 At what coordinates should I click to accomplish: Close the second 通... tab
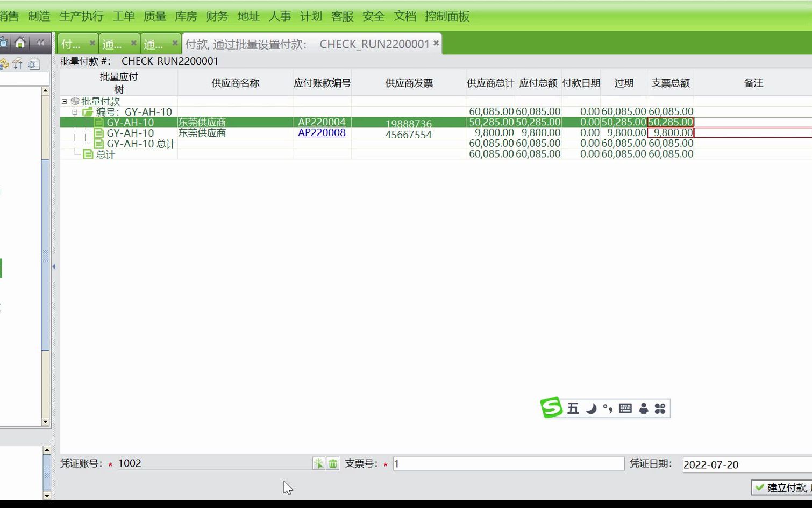tap(175, 43)
